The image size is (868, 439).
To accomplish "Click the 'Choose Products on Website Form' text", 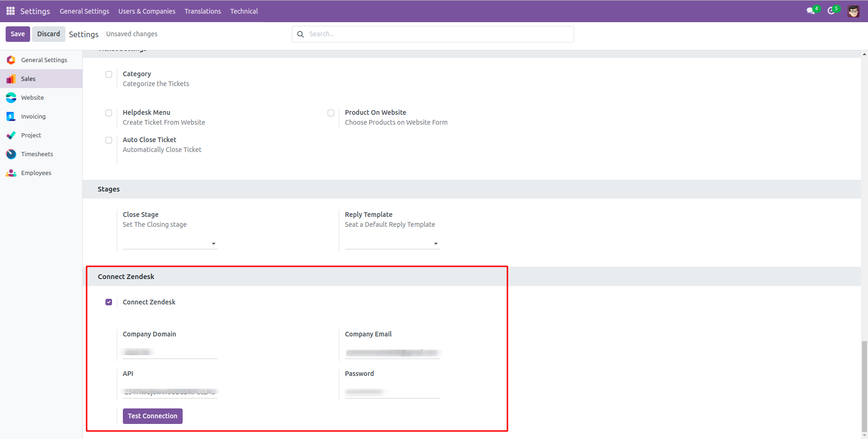I will [x=396, y=122].
